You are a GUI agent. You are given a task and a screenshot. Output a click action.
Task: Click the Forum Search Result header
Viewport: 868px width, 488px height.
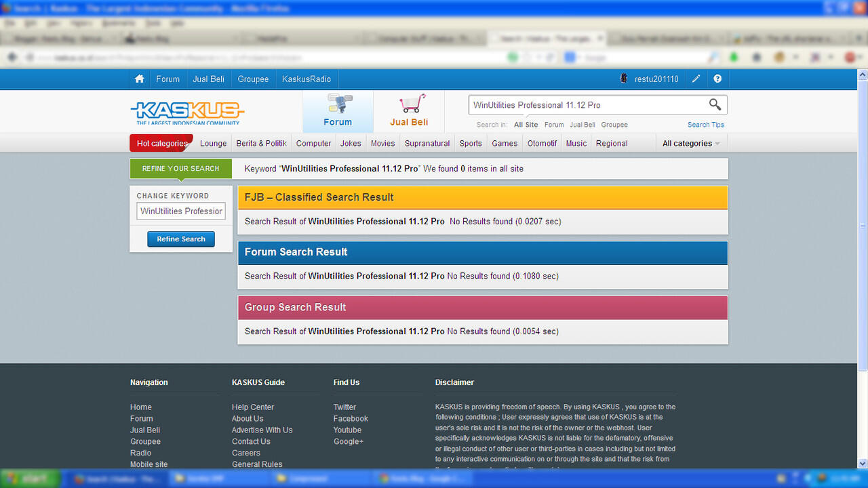click(x=483, y=252)
